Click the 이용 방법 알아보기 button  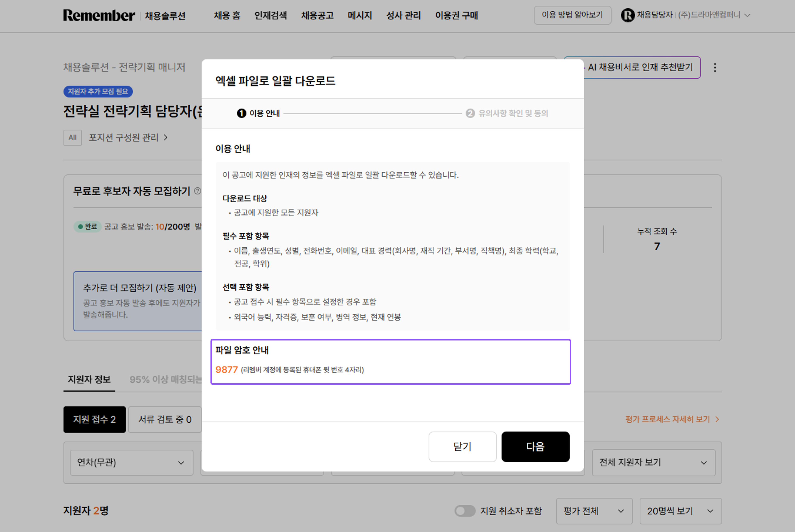tap(572, 15)
